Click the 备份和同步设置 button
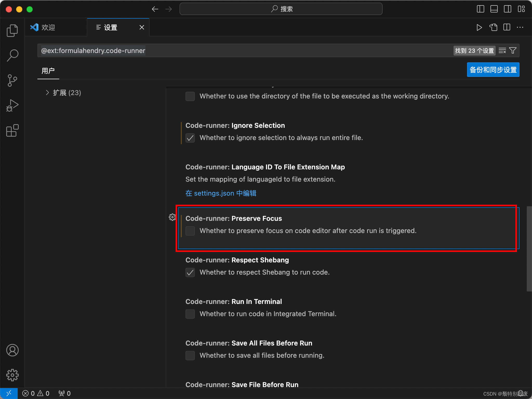 pos(493,70)
